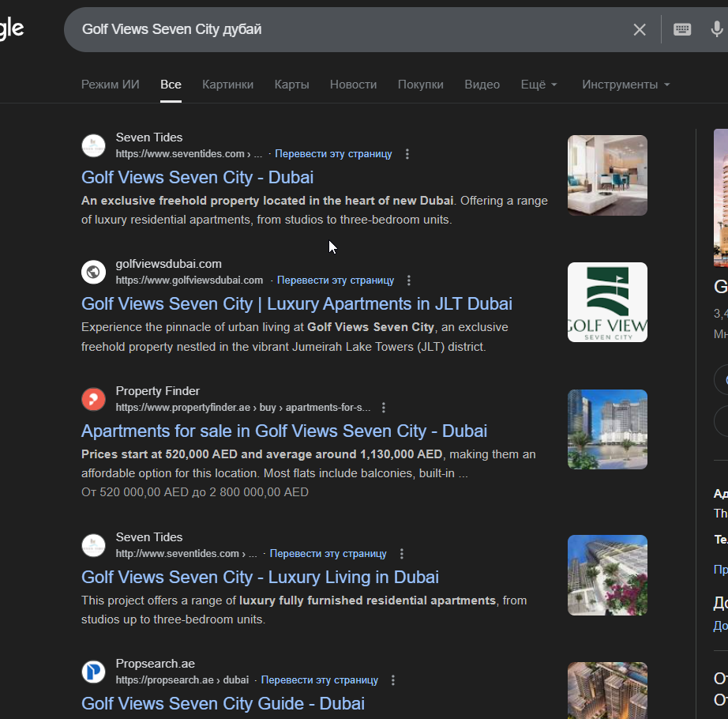Expand the Инструменты dropdown
This screenshot has width=728, height=719.
coord(625,85)
